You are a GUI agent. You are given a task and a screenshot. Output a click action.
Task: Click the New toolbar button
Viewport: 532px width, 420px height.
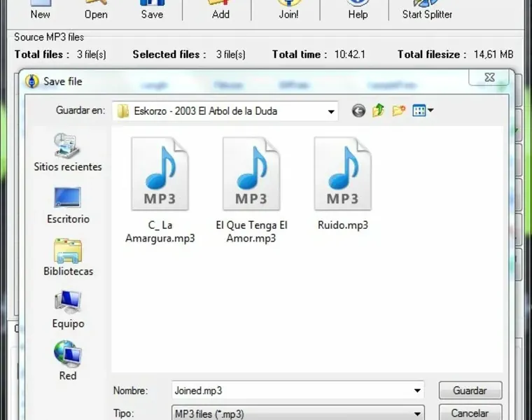(40, 10)
